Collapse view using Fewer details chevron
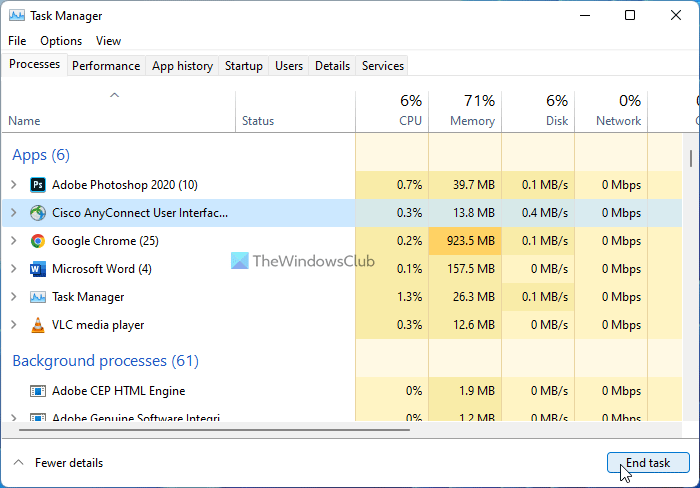 18,463
